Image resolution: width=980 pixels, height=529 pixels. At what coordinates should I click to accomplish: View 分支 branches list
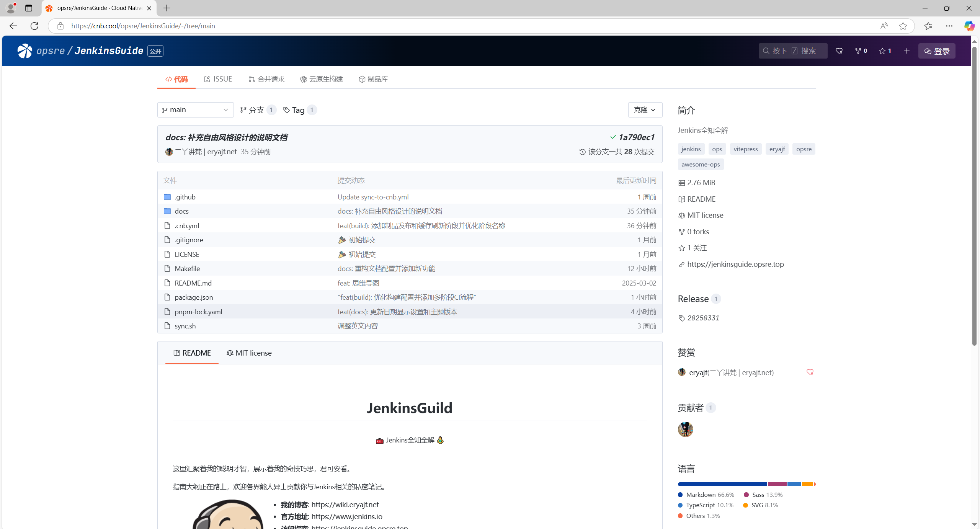tap(258, 110)
